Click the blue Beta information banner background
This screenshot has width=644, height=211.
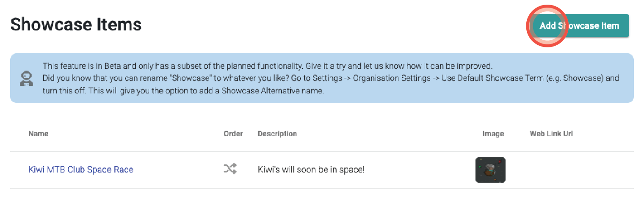pos(322,78)
